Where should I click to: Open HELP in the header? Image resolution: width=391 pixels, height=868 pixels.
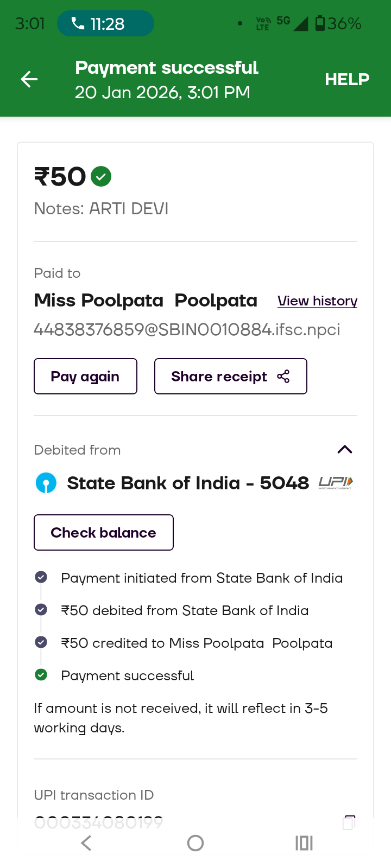(347, 80)
